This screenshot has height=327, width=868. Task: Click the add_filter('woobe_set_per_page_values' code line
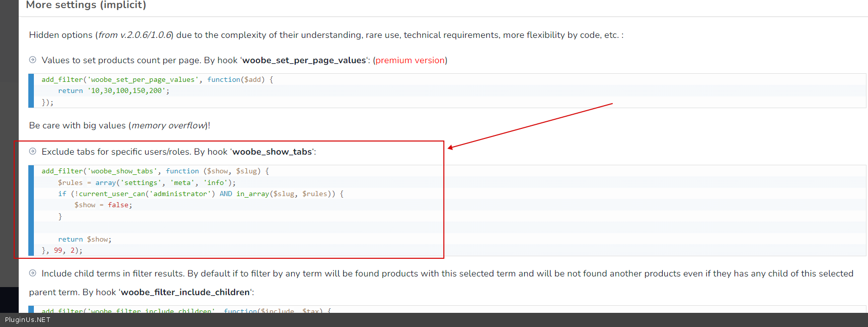[x=157, y=80]
